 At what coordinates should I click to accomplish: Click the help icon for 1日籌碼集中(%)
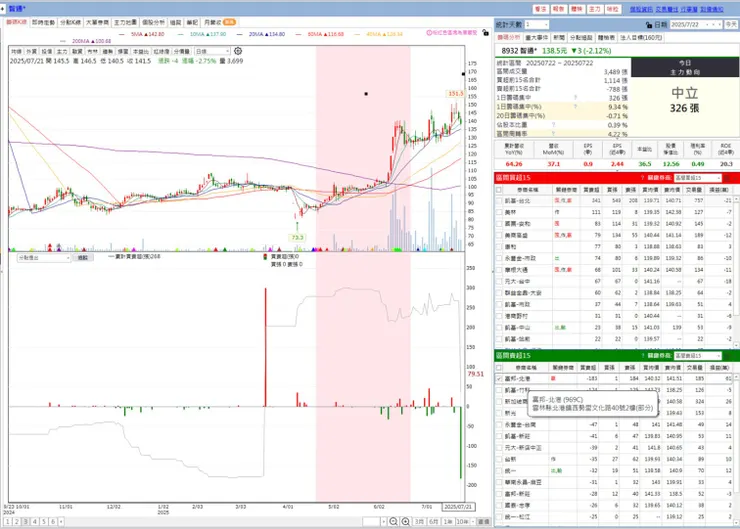point(575,107)
